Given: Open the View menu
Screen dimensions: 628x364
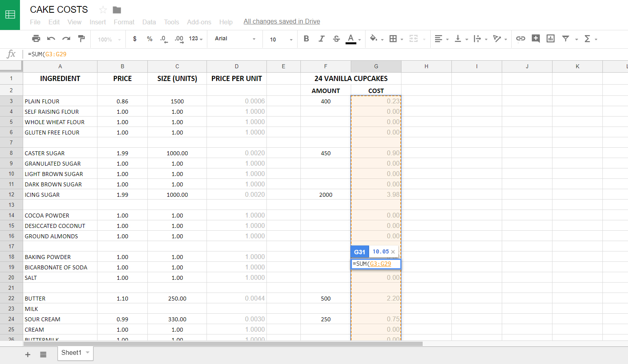Looking at the screenshot, I should point(74,22).
